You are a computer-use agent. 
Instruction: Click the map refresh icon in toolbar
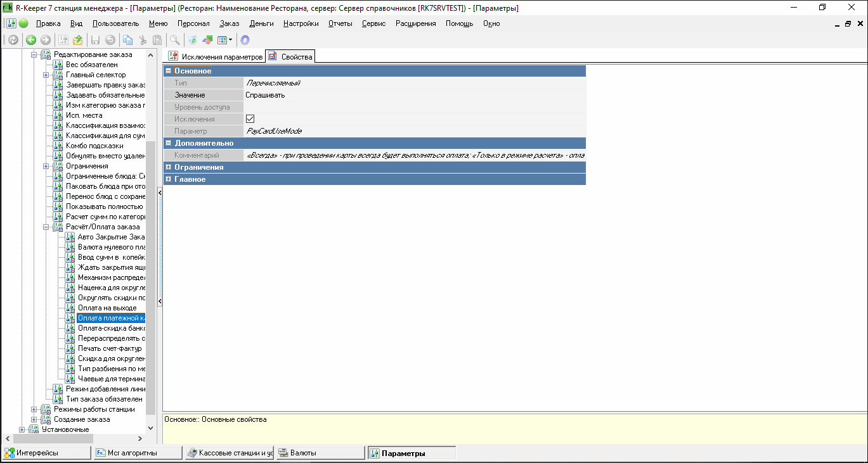(192, 40)
